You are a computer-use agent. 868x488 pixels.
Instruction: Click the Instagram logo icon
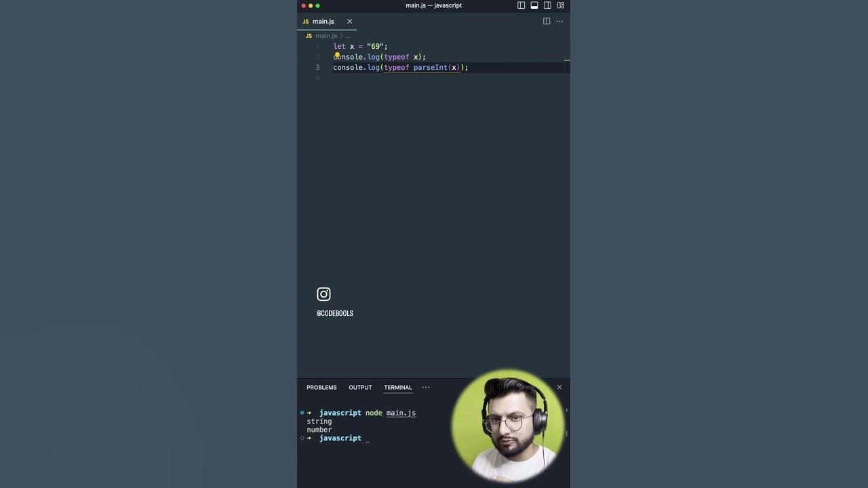[323, 294]
